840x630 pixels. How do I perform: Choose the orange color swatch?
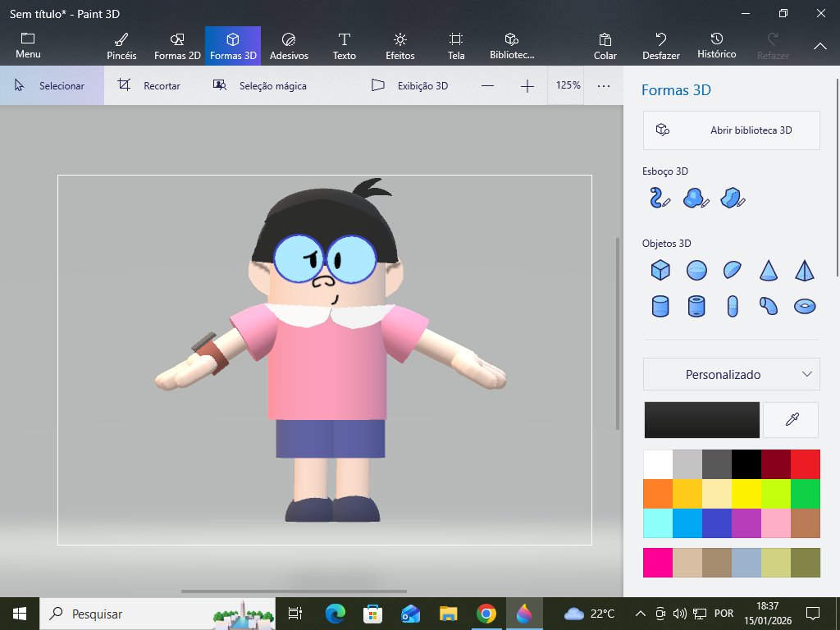658,494
